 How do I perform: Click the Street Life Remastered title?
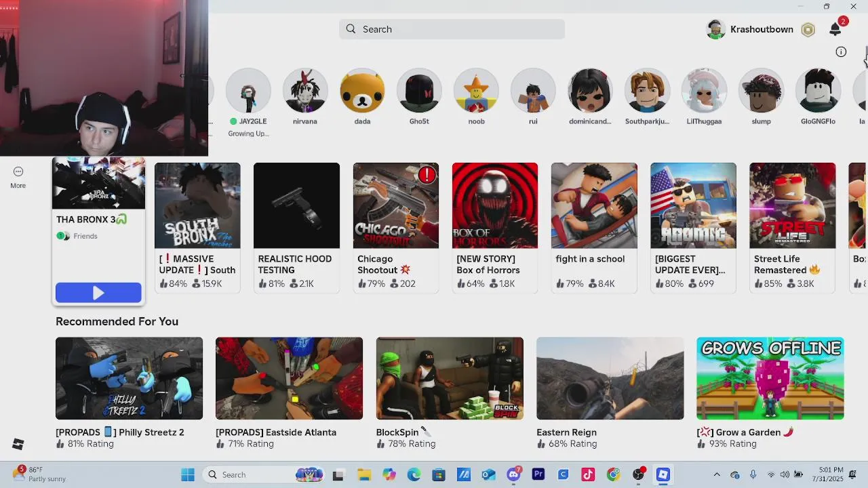(x=787, y=264)
